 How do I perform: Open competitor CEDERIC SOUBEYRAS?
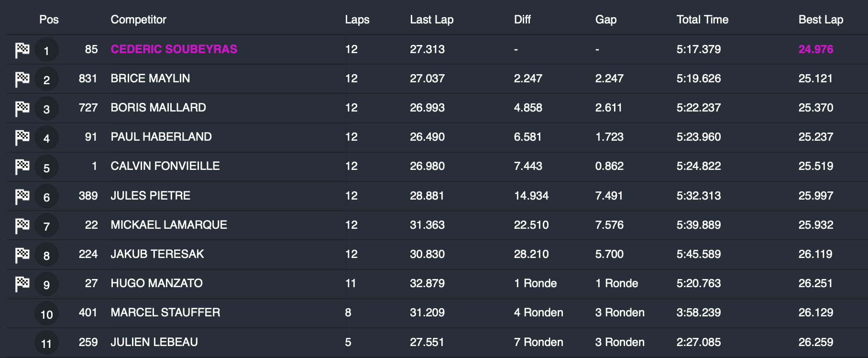(174, 49)
